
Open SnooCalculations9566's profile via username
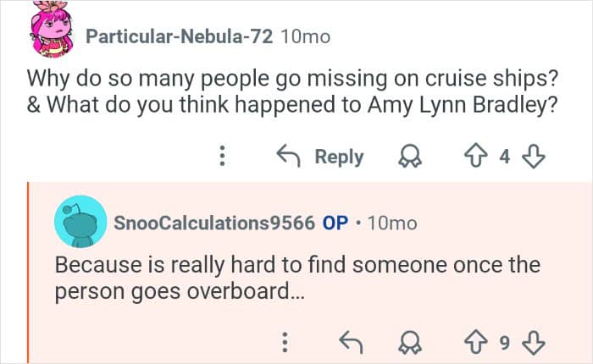click(214, 223)
